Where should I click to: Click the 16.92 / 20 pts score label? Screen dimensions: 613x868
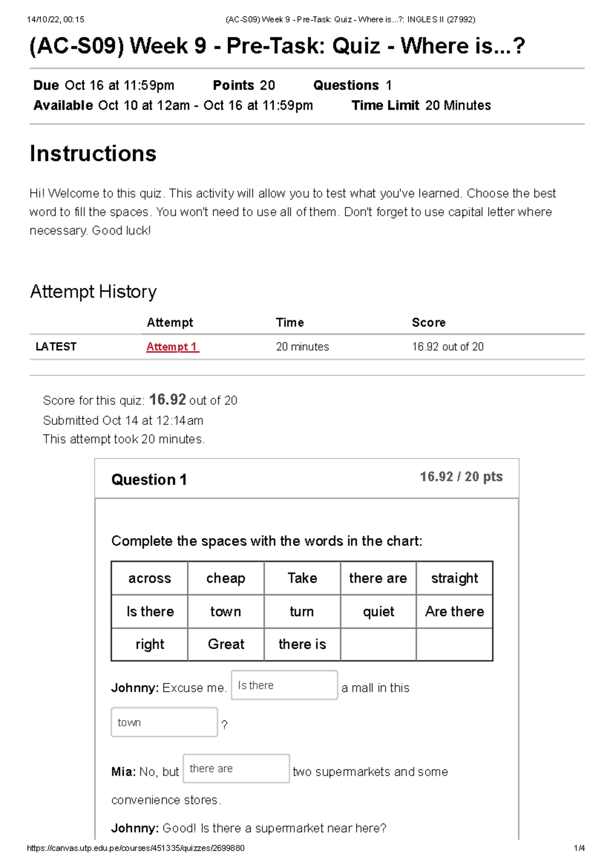pos(461,477)
